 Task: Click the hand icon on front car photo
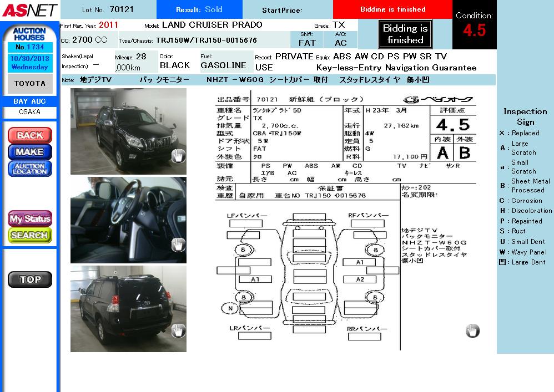(178, 156)
